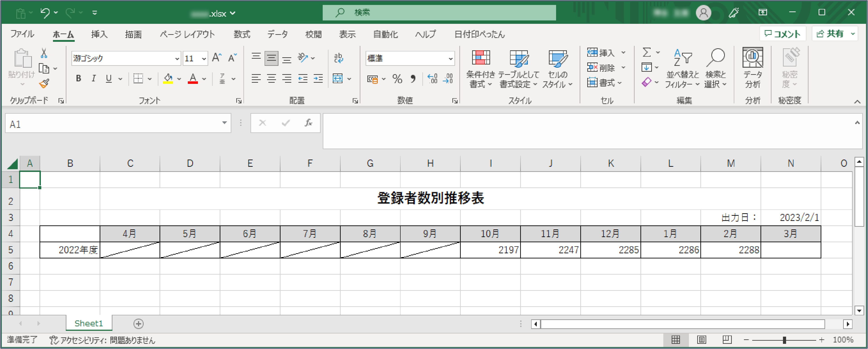Click the Decrease Indent icon
The image size is (868, 349).
point(303,79)
